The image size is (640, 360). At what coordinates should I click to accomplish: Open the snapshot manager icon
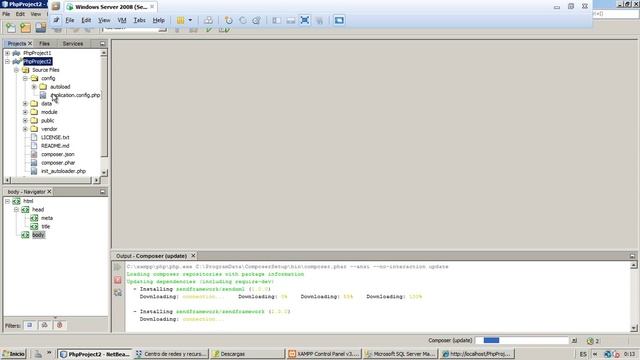pyautogui.click(x=256, y=20)
